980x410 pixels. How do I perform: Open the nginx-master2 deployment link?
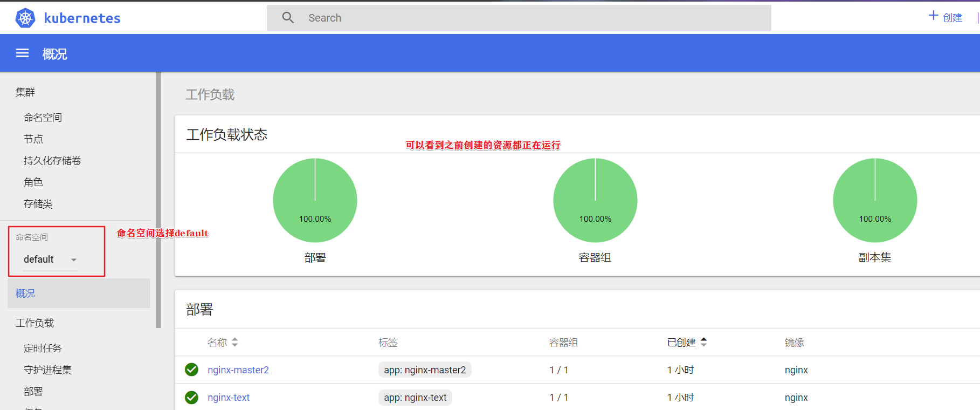[x=238, y=370]
